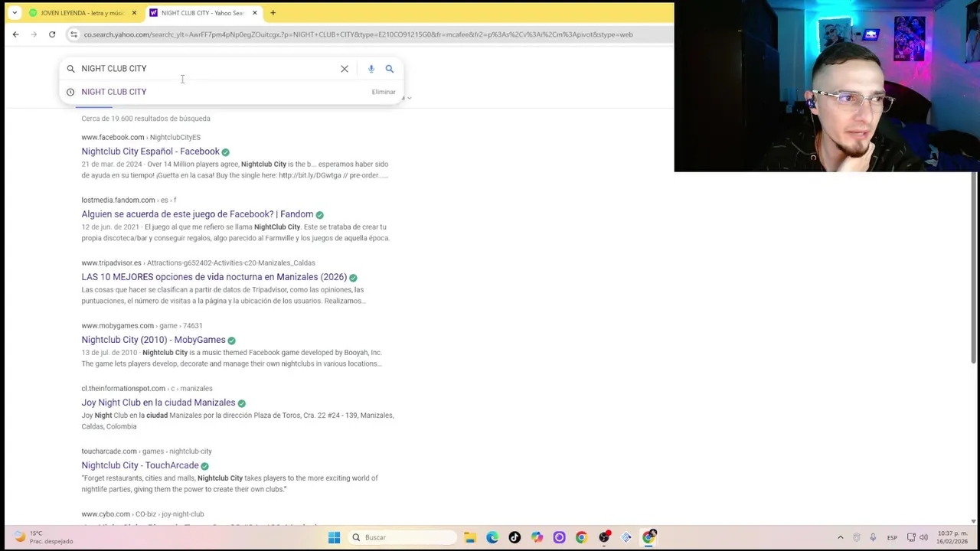This screenshot has width=980, height=551.
Task: Open the purple circle app in the taskbar
Action: point(559,537)
